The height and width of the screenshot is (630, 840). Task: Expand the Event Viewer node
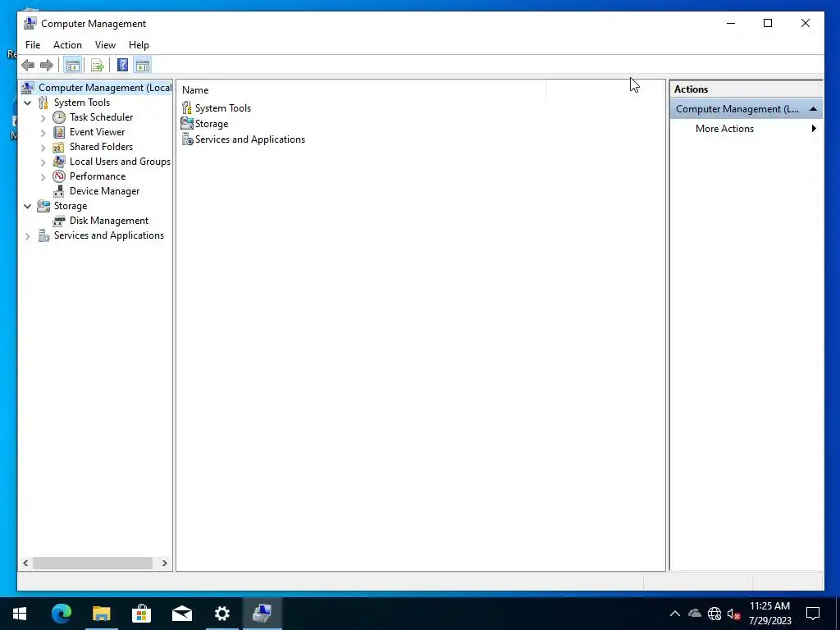click(43, 132)
